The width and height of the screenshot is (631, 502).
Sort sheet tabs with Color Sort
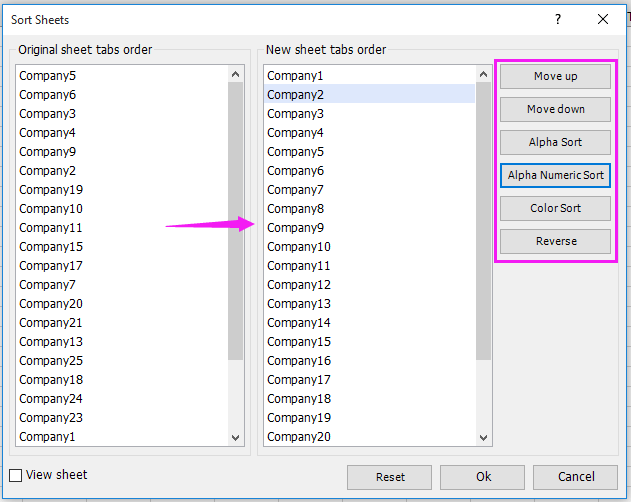coord(555,208)
